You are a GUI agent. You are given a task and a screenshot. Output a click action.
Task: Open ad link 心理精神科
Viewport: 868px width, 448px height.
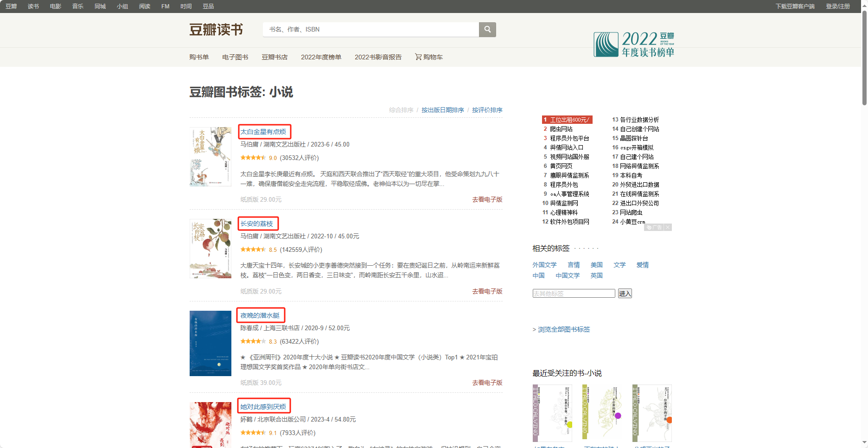pos(564,212)
